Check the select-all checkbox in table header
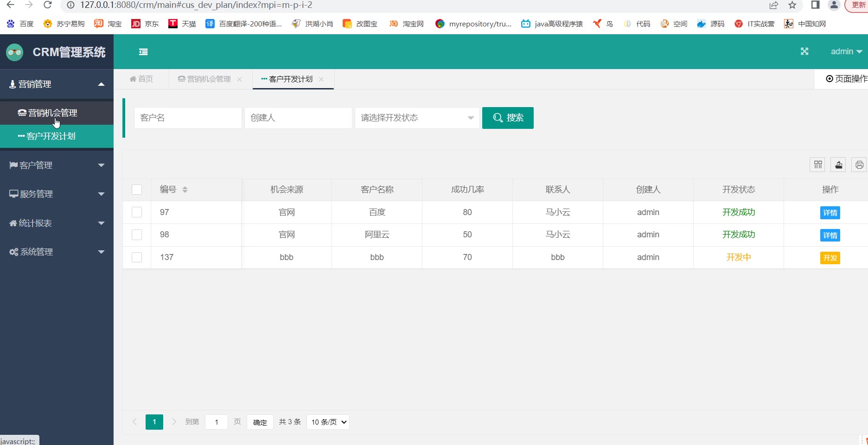Viewport: 868px width, 445px height. click(137, 190)
